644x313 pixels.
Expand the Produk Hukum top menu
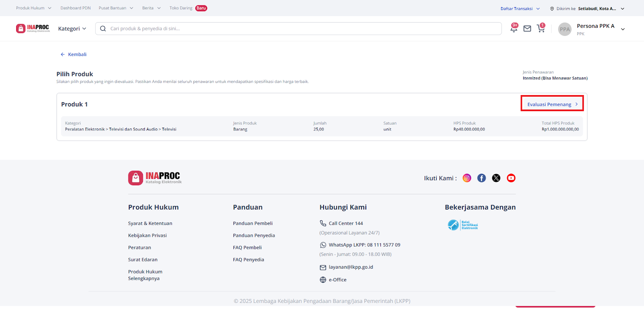(34, 8)
